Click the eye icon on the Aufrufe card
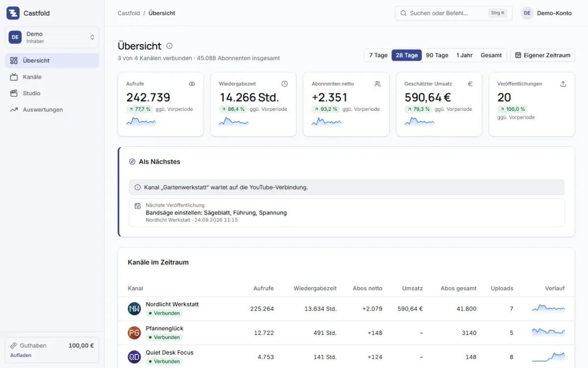588x368 pixels. click(192, 84)
